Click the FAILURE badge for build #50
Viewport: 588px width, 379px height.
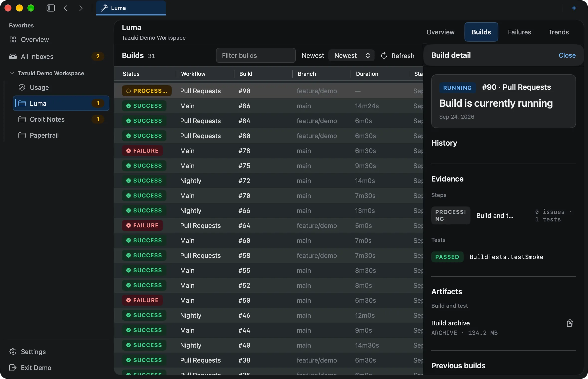(x=142, y=300)
